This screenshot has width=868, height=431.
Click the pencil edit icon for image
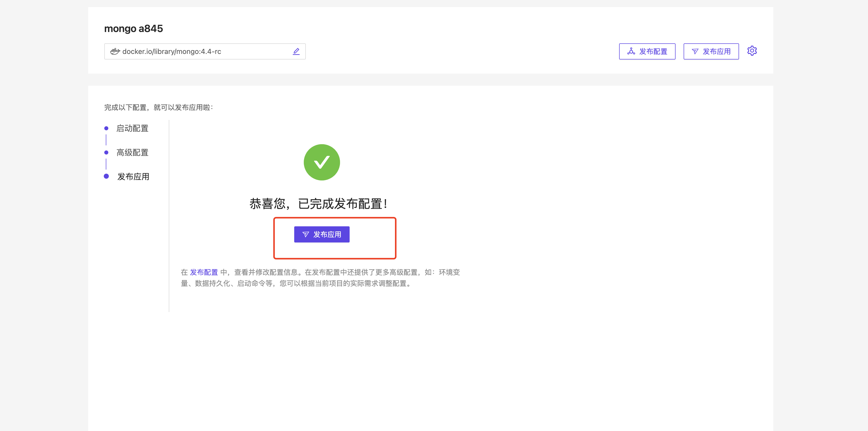pos(296,51)
